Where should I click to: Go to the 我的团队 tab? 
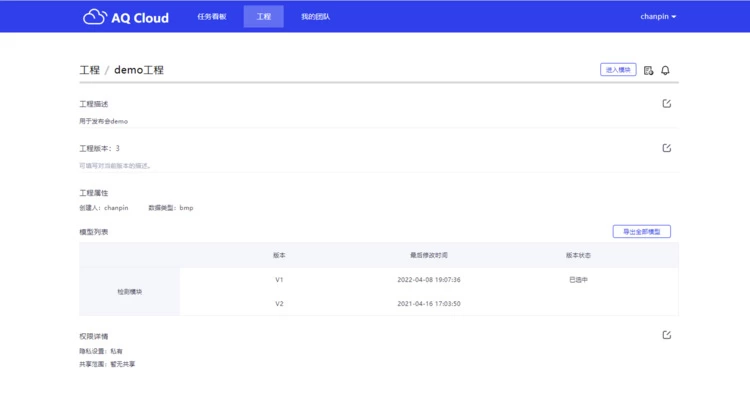coord(315,17)
